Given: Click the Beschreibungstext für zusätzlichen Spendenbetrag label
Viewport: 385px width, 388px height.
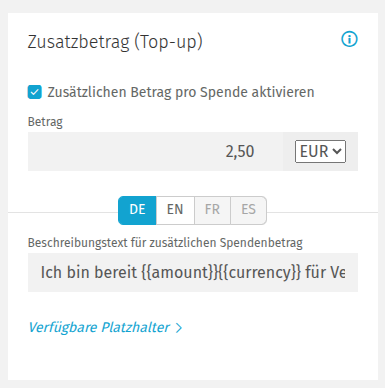Looking at the screenshot, I should tap(165, 243).
